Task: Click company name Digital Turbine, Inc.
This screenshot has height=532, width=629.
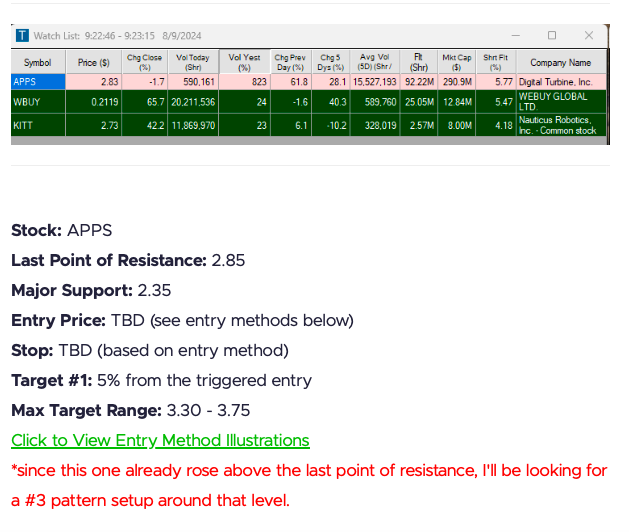Action: pos(561,82)
